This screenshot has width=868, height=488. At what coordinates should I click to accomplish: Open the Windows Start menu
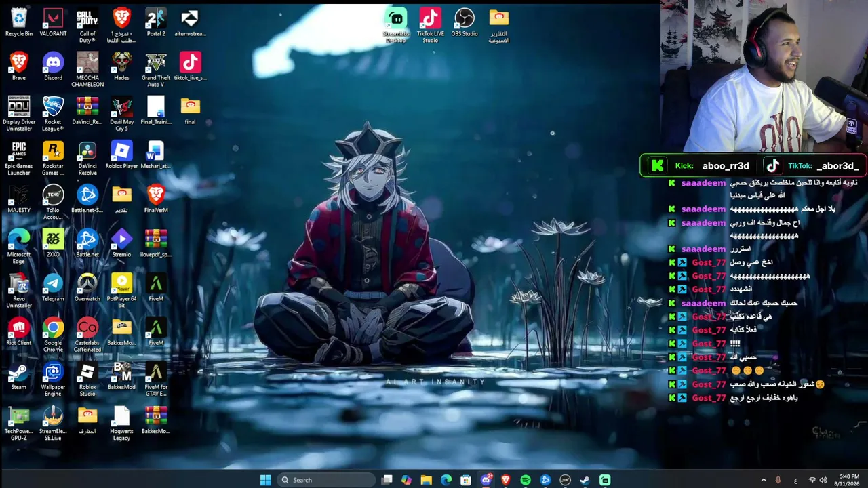click(265, 480)
